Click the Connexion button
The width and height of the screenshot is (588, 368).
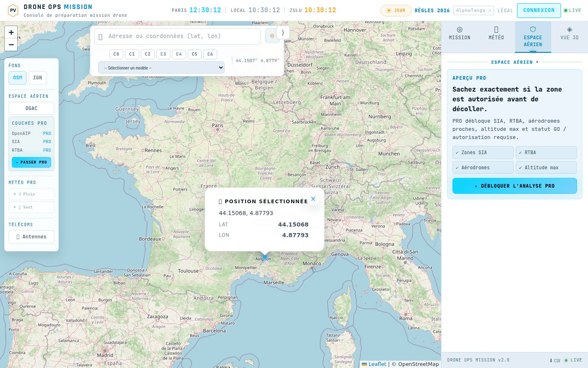[x=539, y=11]
